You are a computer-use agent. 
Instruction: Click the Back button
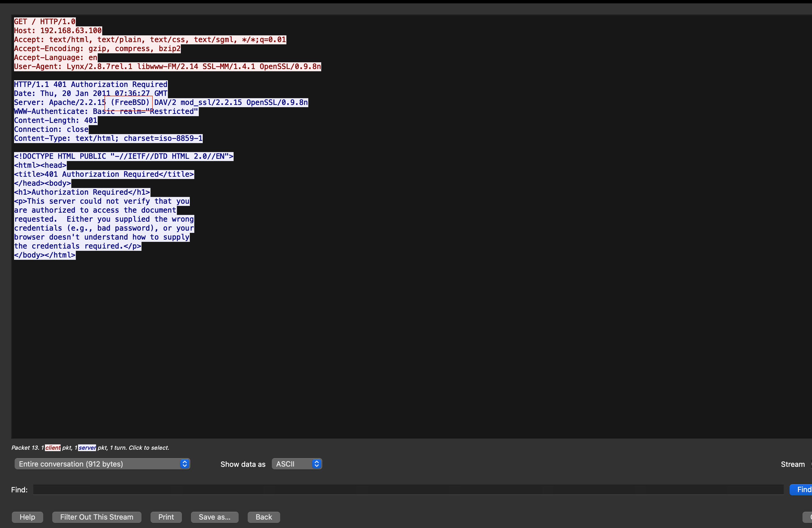coord(263,517)
